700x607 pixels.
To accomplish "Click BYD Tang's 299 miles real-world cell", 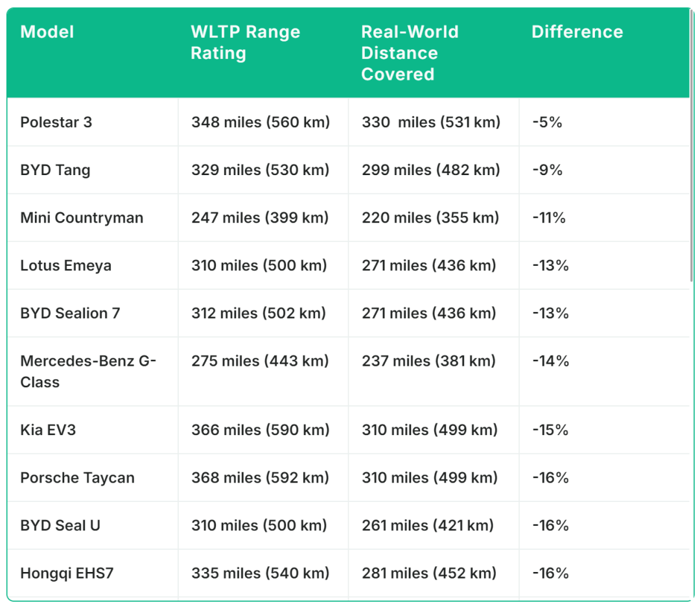I will [431, 170].
